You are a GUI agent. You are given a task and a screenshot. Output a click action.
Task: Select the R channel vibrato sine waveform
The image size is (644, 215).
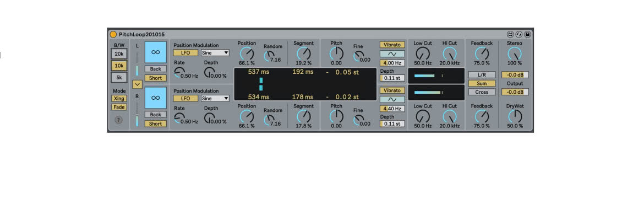[x=392, y=99]
